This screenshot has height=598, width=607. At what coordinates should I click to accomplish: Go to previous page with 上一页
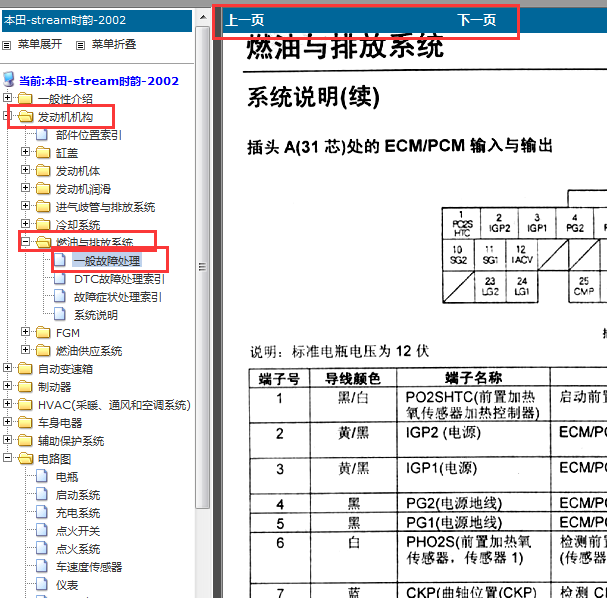tap(245, 20)
